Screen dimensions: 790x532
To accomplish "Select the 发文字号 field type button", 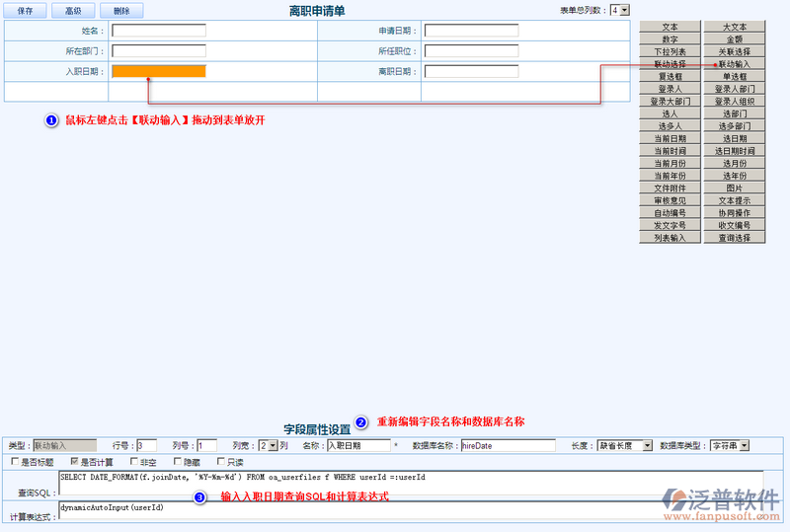I will pos(671,225).
